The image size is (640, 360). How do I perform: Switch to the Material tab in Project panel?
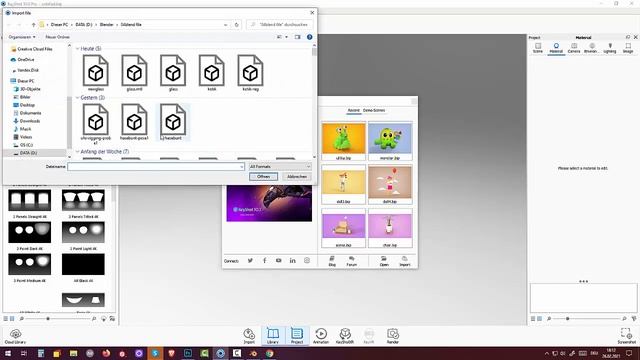pos(556,48)
